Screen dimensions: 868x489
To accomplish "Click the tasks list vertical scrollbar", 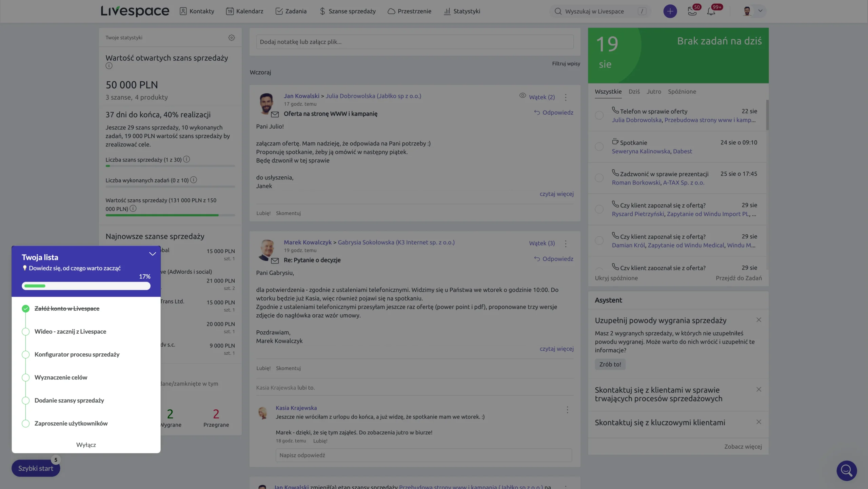I will point(767,115).
